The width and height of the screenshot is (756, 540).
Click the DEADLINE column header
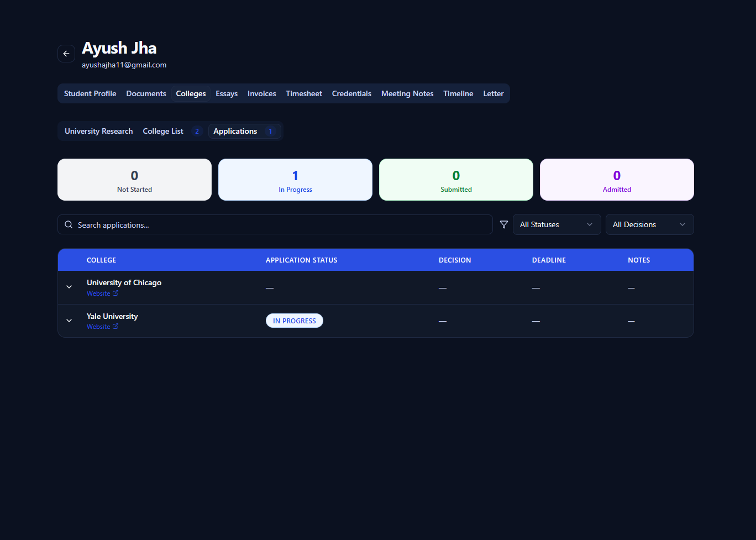(x=549, y=260)
